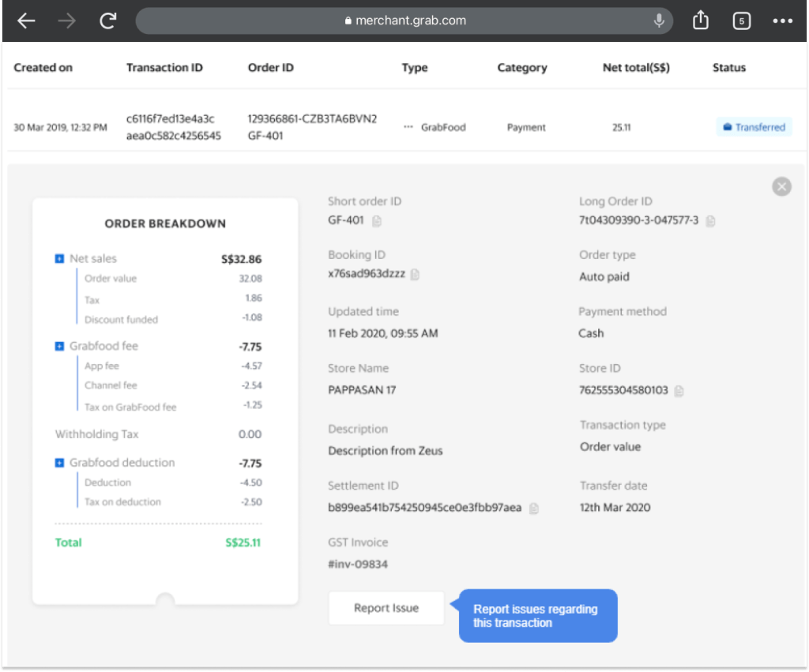The image size is (809, 672).
Task: Copy the Long Order ID
Action: tap(710, 221)
